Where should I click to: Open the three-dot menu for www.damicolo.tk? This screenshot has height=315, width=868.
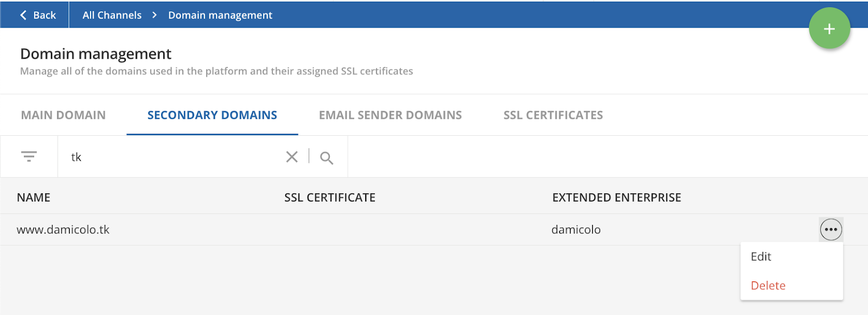point(831,229)
